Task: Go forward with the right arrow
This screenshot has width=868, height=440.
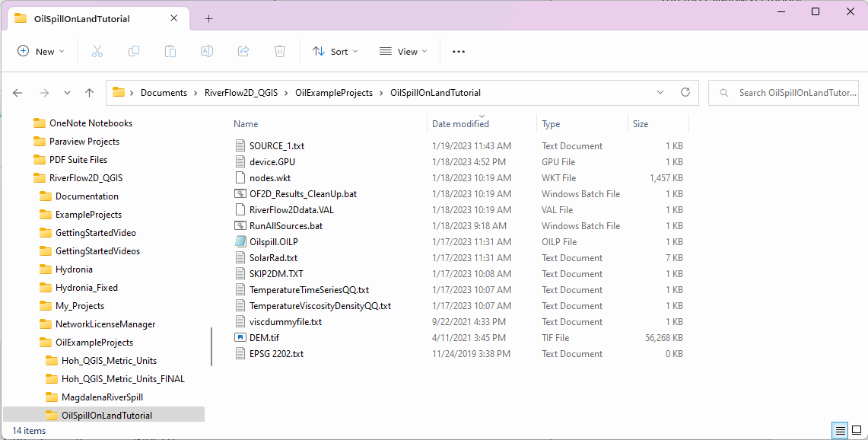Action: pos(44,93)
